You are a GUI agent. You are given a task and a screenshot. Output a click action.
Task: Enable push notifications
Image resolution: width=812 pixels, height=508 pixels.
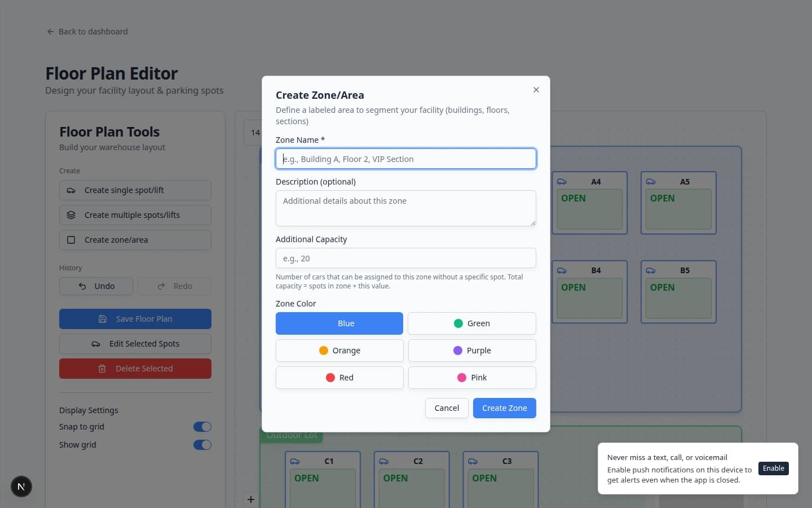pyautogui.click(x=774, y=468)
